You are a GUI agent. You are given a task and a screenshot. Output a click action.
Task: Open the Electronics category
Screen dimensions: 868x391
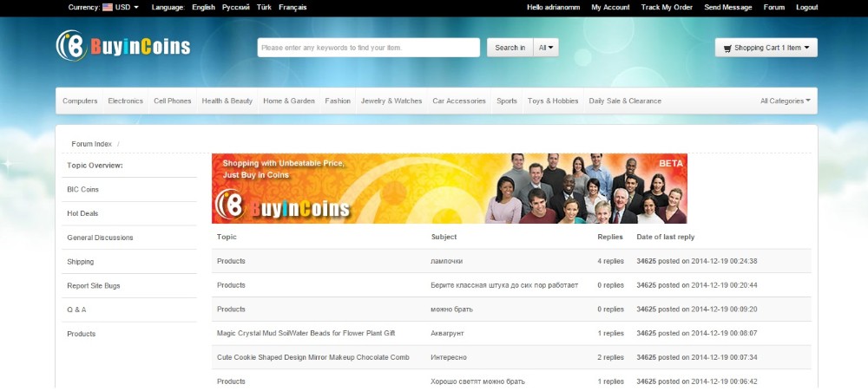tap(125, 101)
